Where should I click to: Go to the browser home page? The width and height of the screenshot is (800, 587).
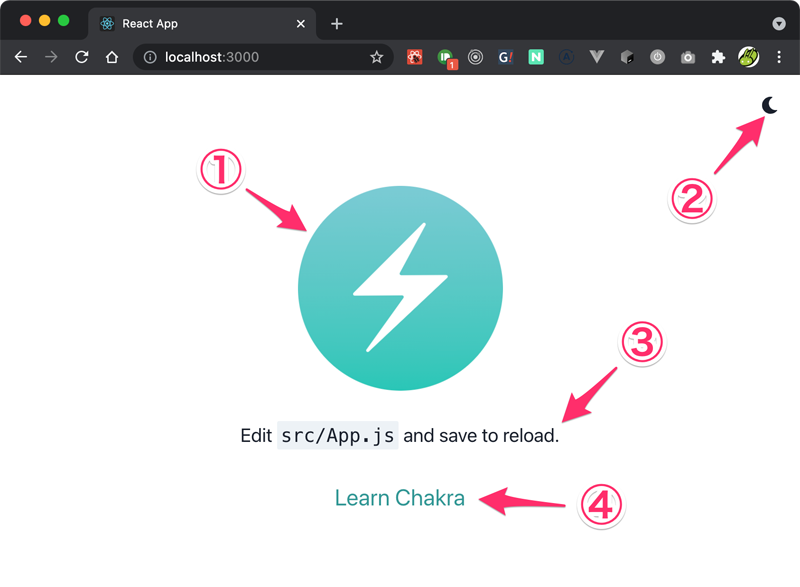[112, 57]
